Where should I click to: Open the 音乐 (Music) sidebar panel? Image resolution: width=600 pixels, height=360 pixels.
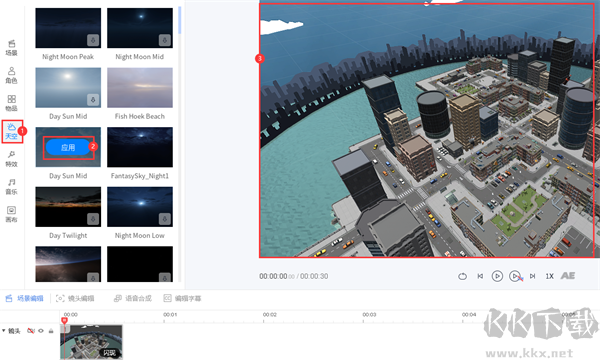[11, 187]
